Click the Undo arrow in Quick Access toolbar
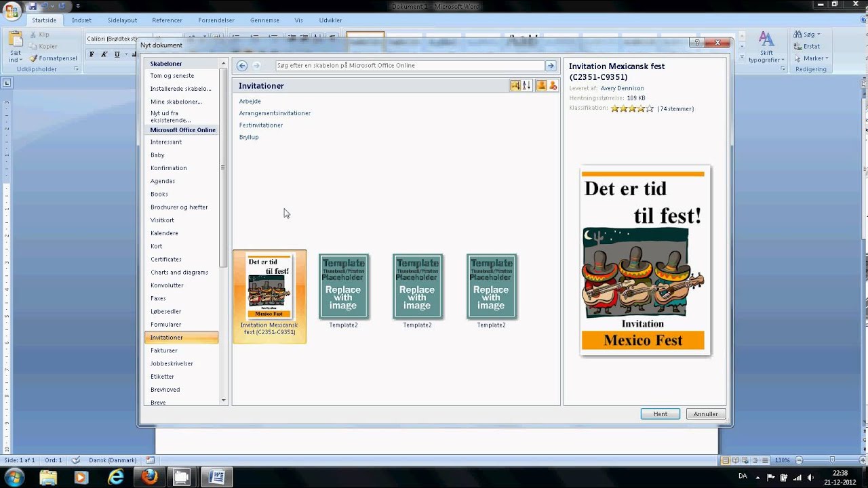 tap(44, 6)
